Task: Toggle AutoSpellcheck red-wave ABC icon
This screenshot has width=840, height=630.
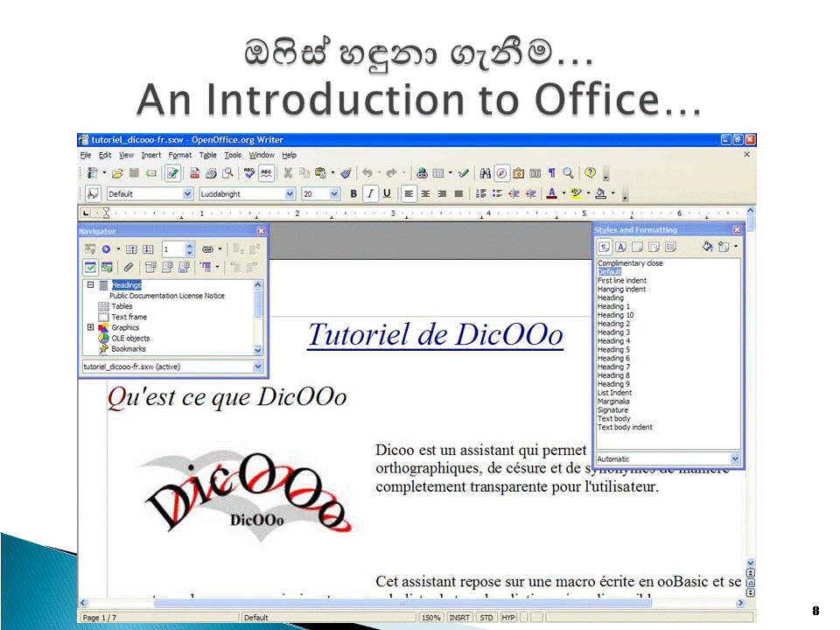Action: pyautogui.click(x=266, y=173)
